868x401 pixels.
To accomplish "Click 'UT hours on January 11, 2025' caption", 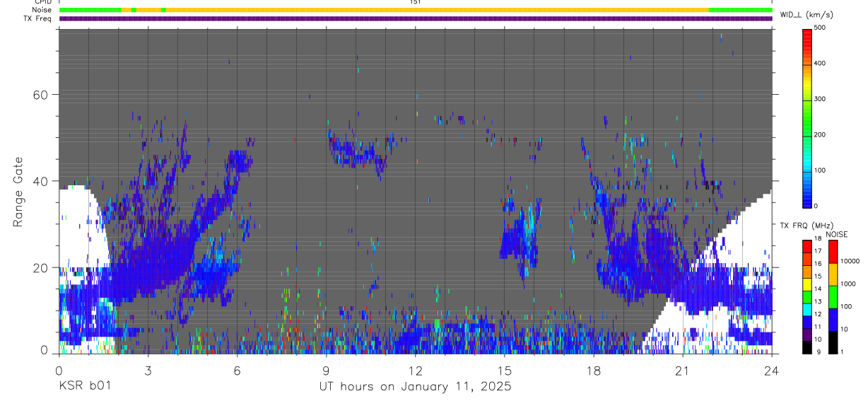I will (414, 387).
